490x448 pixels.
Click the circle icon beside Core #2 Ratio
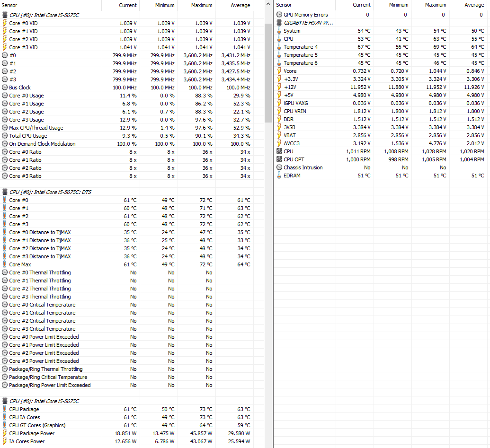tap(5, 168)
